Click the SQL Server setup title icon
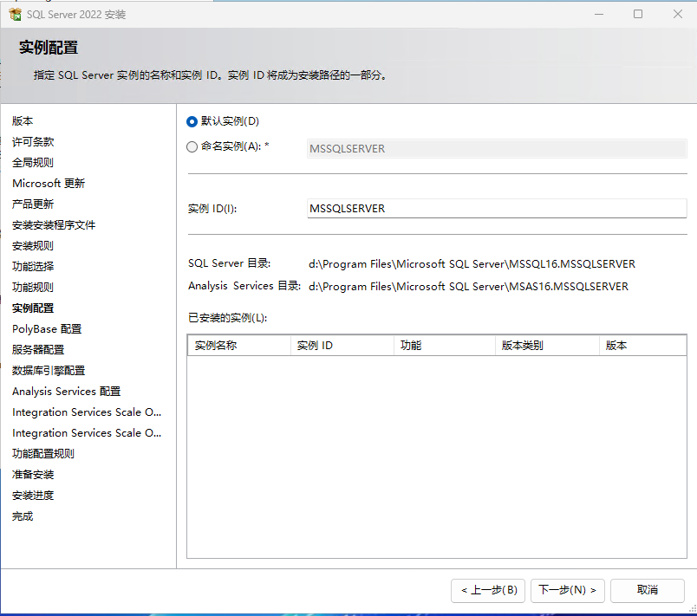Viewport: 697px width, 616px height. [x=15, y=15]
